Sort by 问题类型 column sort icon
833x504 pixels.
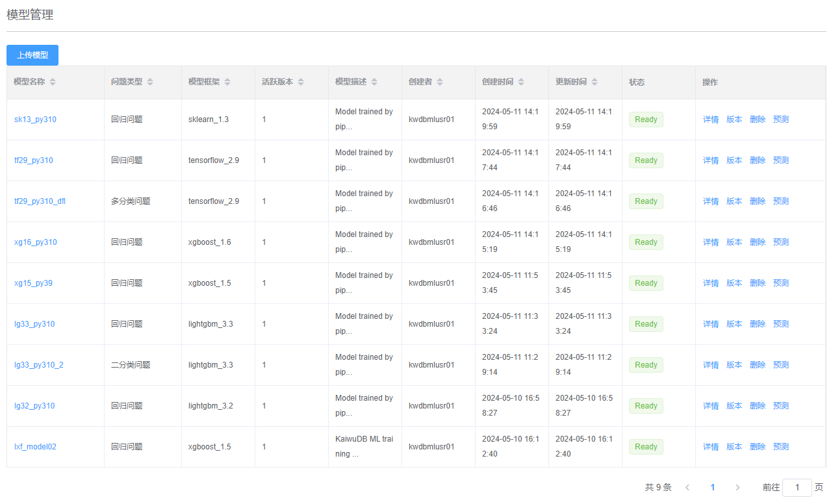pos(150,82)
